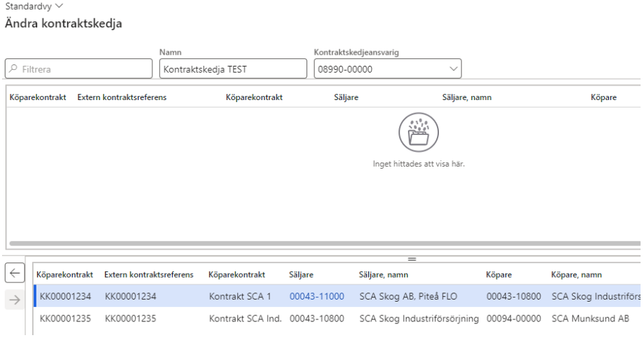Click the left arrow move button

15,273
